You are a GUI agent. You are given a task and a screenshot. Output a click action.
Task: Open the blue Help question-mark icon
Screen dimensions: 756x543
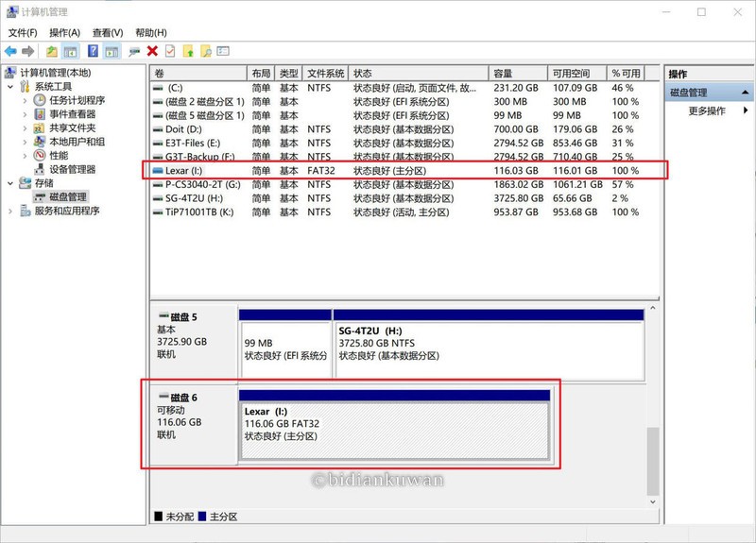point(93,51)
